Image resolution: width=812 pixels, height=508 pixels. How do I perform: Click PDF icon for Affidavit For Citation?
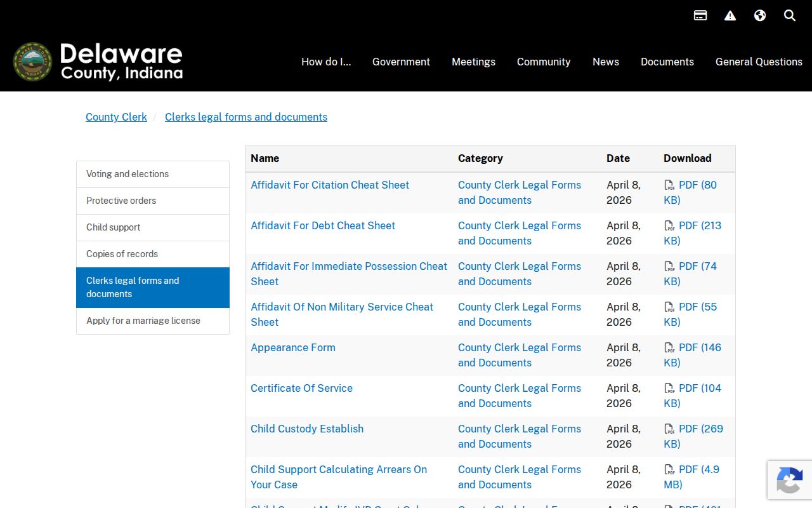point(669,185)
